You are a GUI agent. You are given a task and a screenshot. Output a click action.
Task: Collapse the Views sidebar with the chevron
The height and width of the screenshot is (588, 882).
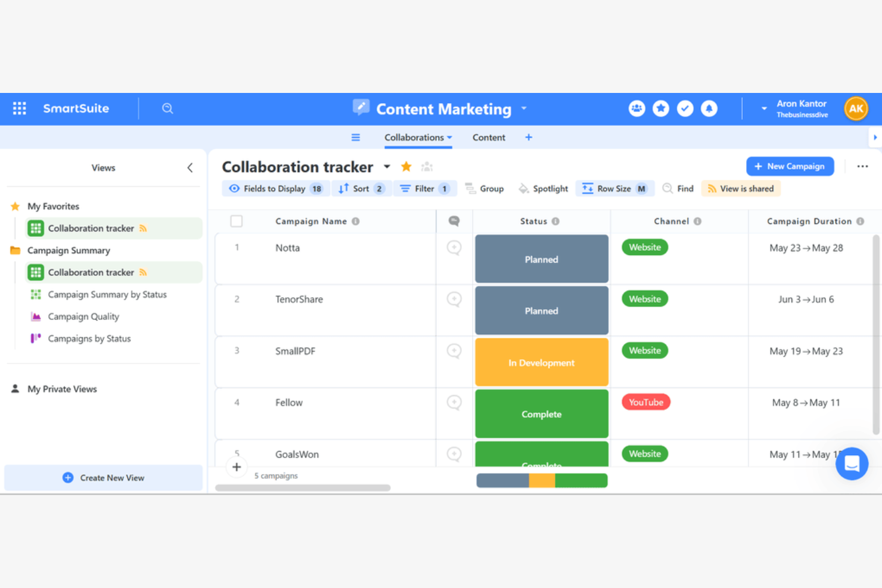(x=190, y=167)
